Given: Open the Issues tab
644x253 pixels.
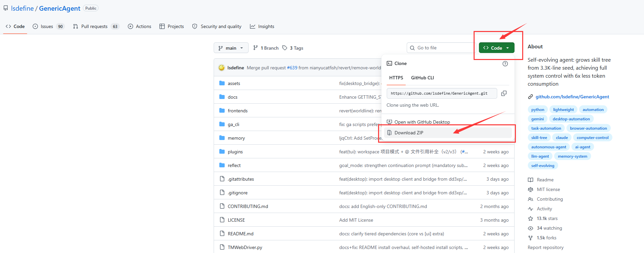Looking at the screenshot, I should [48, 26].
